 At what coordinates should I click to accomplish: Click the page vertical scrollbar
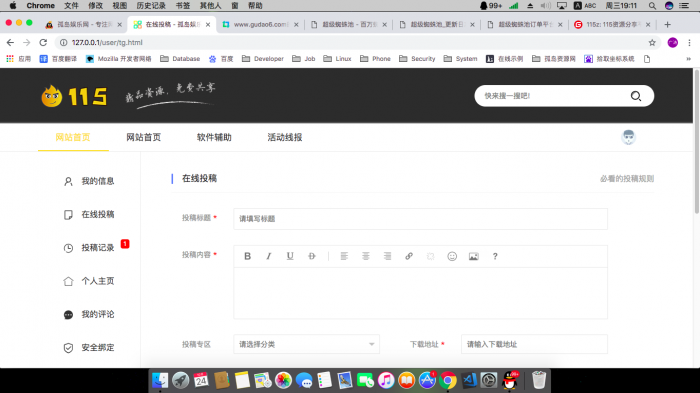point(696,142)
